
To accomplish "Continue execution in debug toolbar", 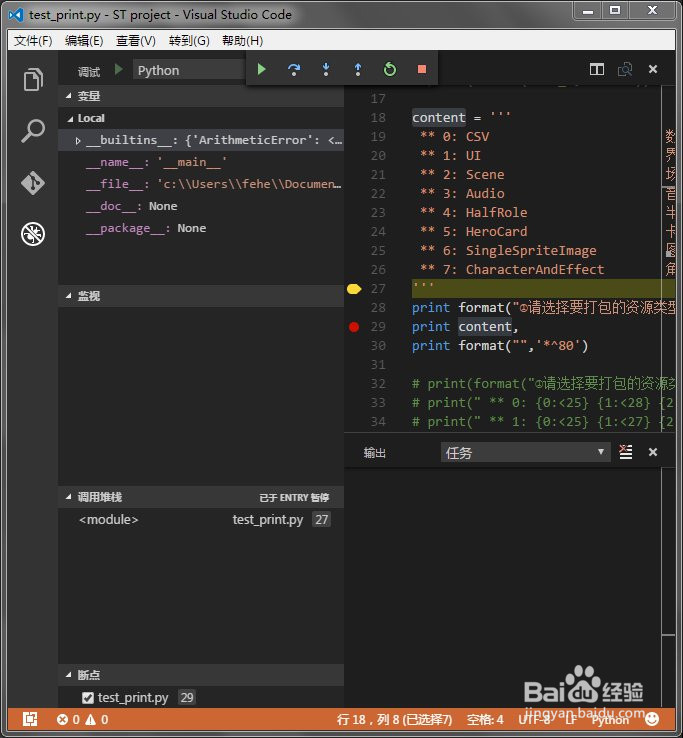I will 262,70.
